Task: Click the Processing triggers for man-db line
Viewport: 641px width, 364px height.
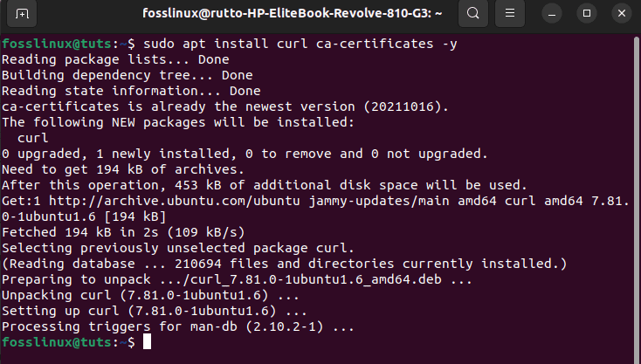Action: tap(178, 326)
